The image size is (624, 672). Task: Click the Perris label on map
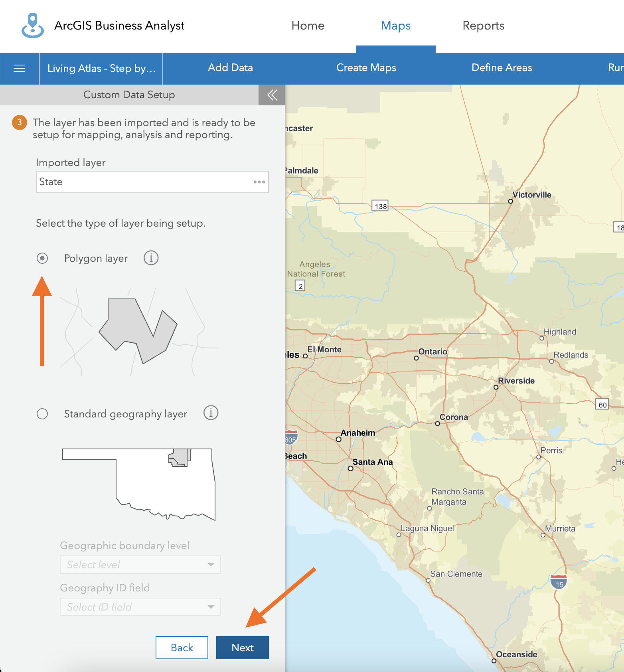coord(551,451)
